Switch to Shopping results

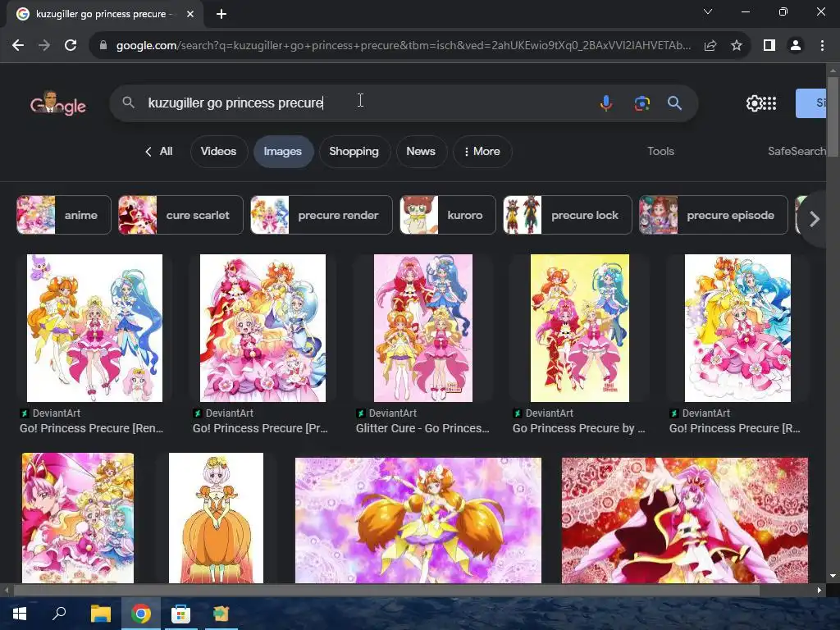(354, 152)
